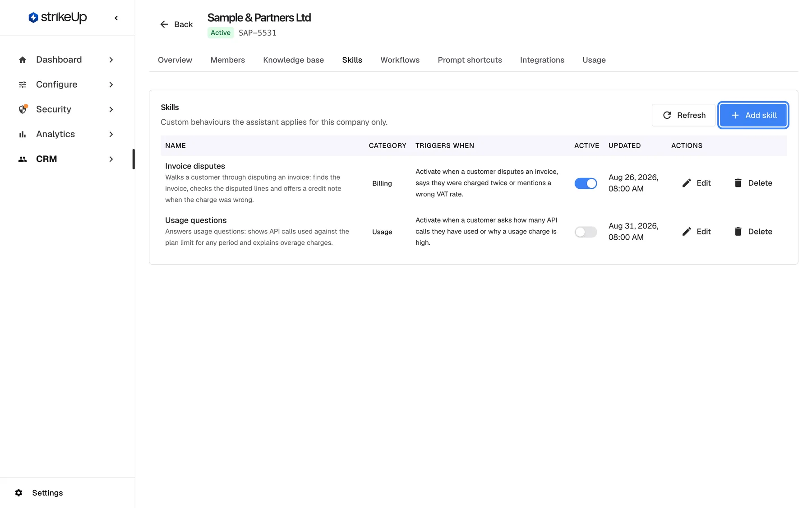Open Settings in the sidebar
This screenshot has height=508, width=812.
(x=47, y=493)
